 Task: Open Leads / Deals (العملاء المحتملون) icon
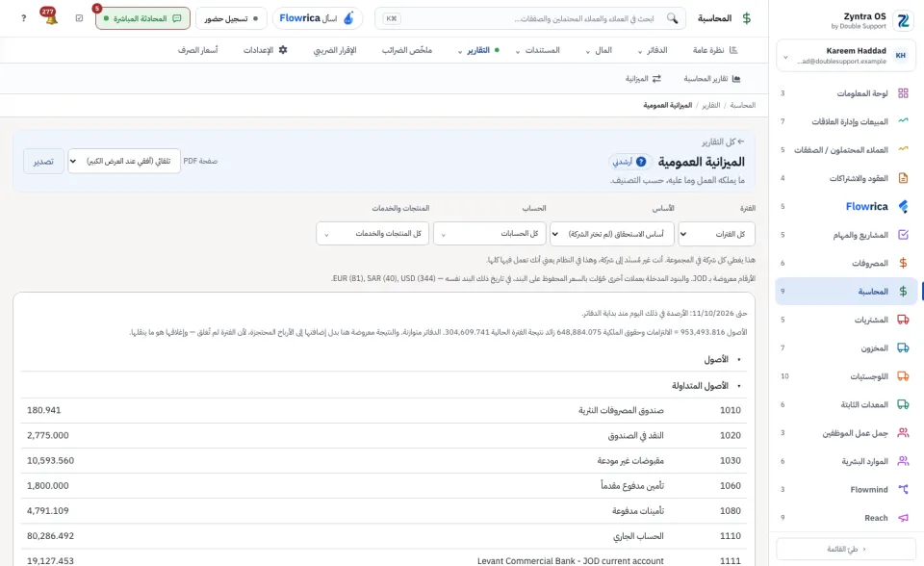point(903,149)
